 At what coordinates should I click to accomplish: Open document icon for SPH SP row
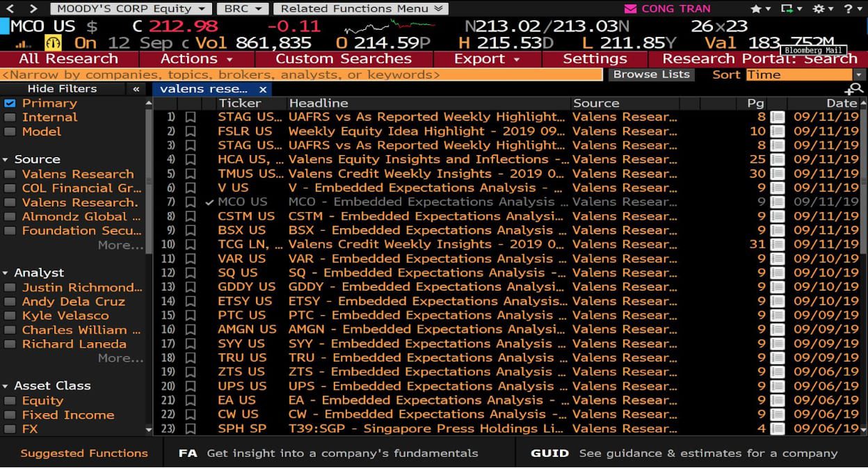[777, 428]
